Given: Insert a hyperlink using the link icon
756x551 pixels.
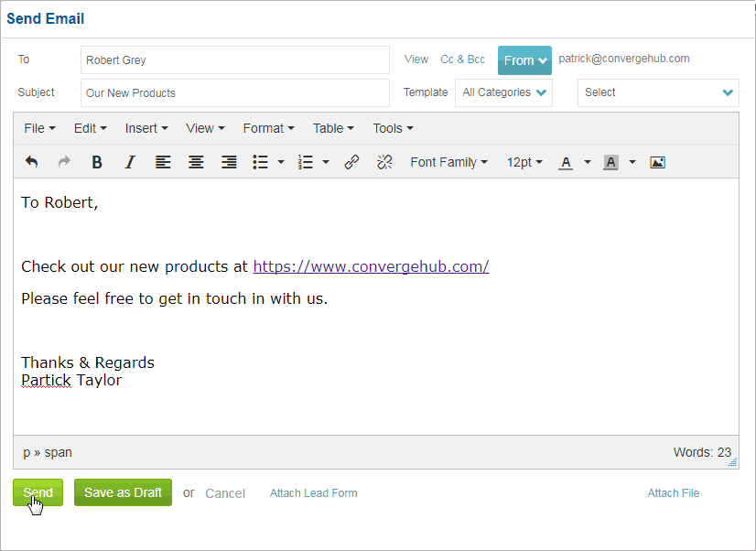Looking at the screenshot, I should click(351, 162).
